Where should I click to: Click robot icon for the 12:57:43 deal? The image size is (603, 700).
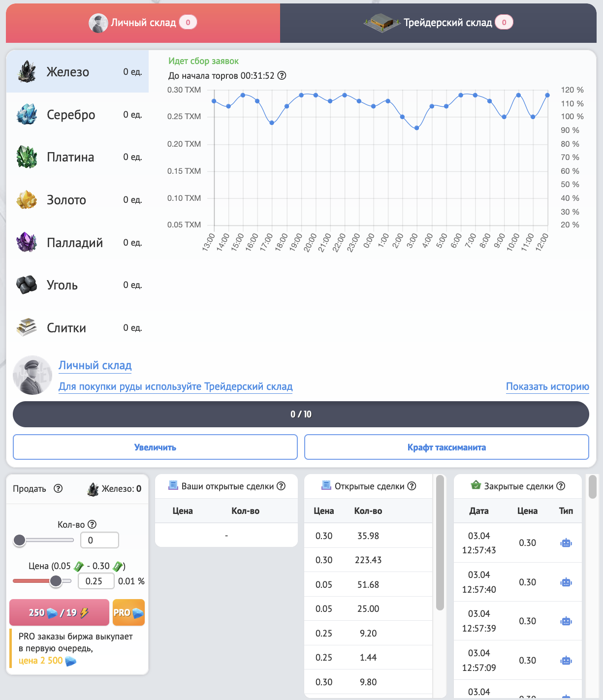(566, 543)
